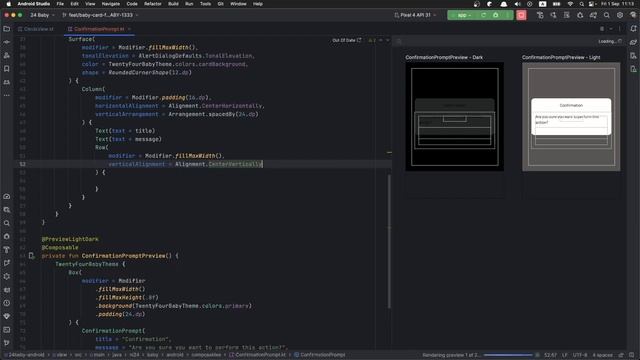The height and width of the screenshot is (360, 640).
Task: Click the warnings count indicator in editor
Action: [x=372, y=40]
